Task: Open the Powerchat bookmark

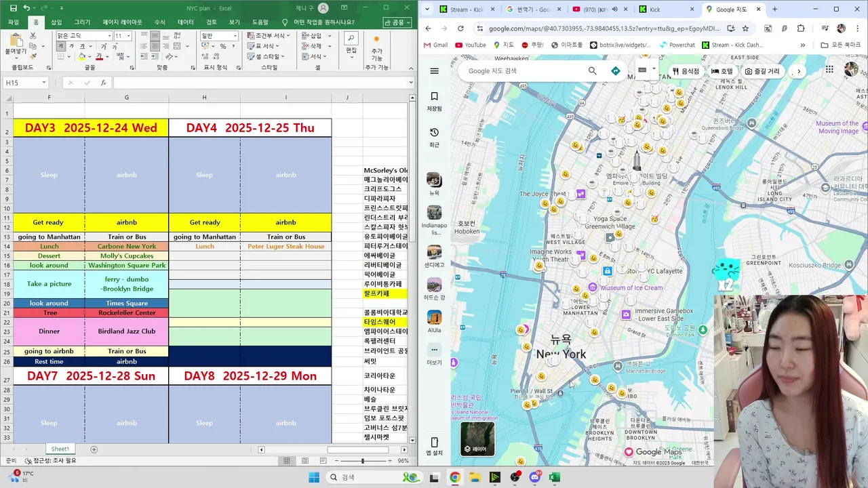Action: [676, 45]
